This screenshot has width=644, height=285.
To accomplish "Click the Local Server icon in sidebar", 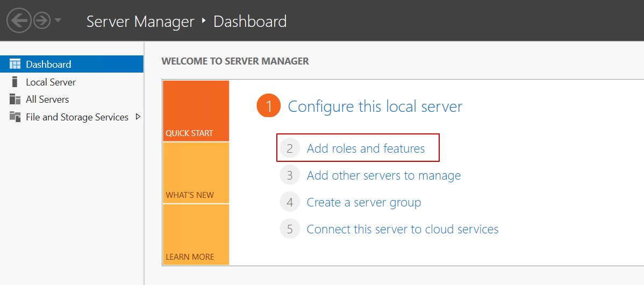I will [15, 82].
